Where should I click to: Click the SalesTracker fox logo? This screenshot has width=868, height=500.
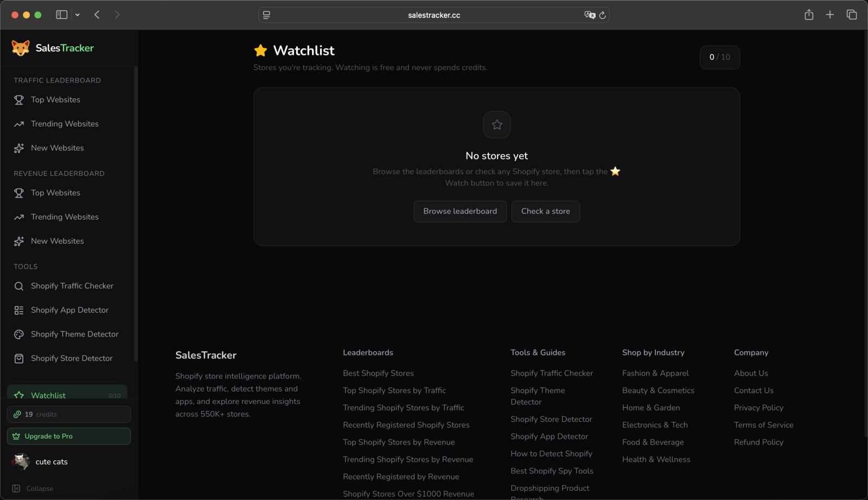pos(21,48)
